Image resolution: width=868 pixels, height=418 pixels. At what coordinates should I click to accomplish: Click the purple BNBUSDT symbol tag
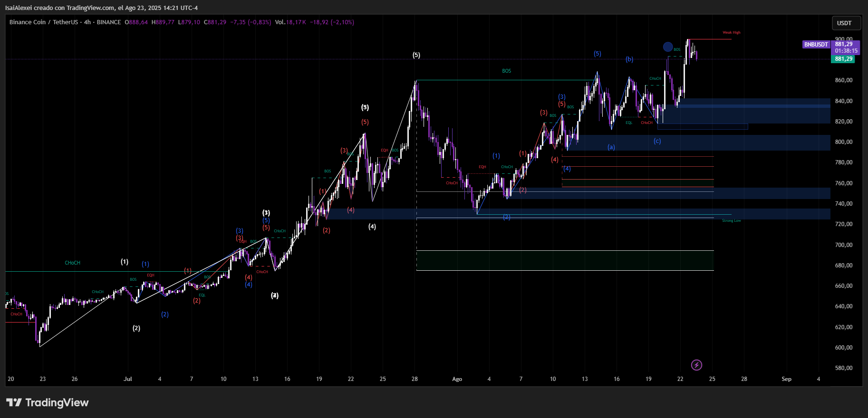point(816,44)
